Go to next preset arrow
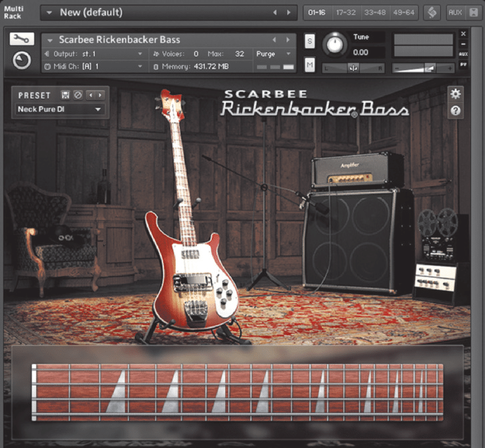The width and height of the screenshot is (485, 448). click(100, 95)
